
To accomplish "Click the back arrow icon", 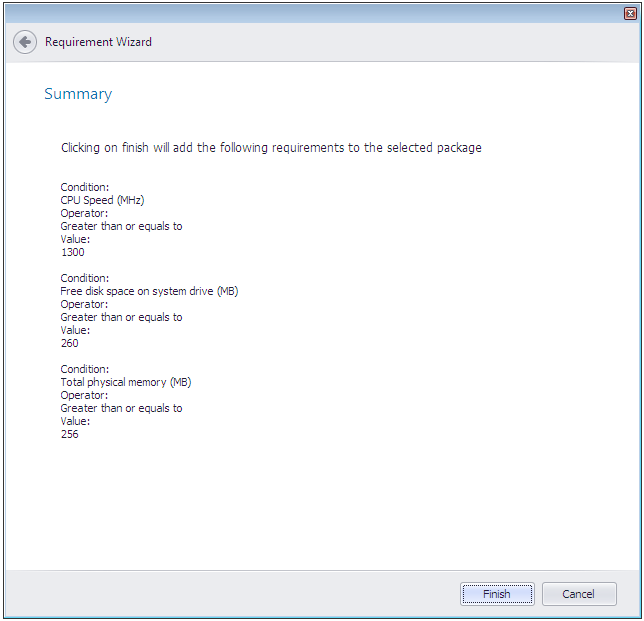I will click(x=25, y=42).
